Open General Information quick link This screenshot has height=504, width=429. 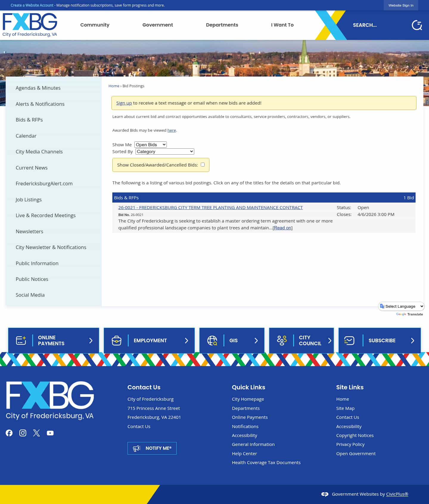click(x=253, y=444)
